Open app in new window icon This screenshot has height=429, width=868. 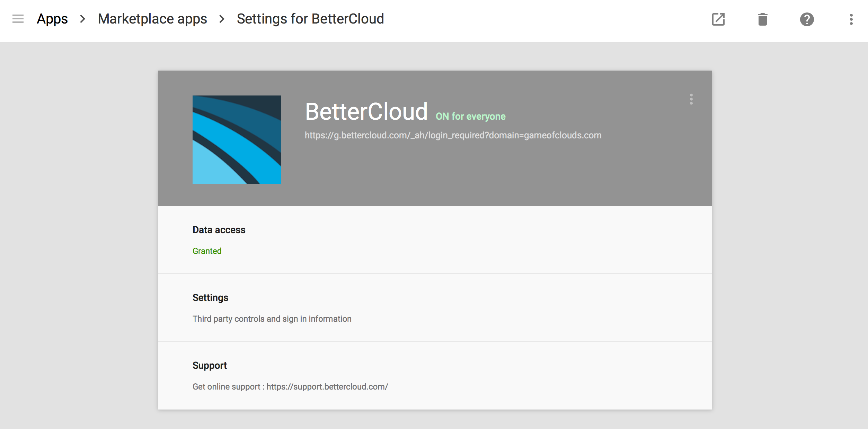point(718,19)
